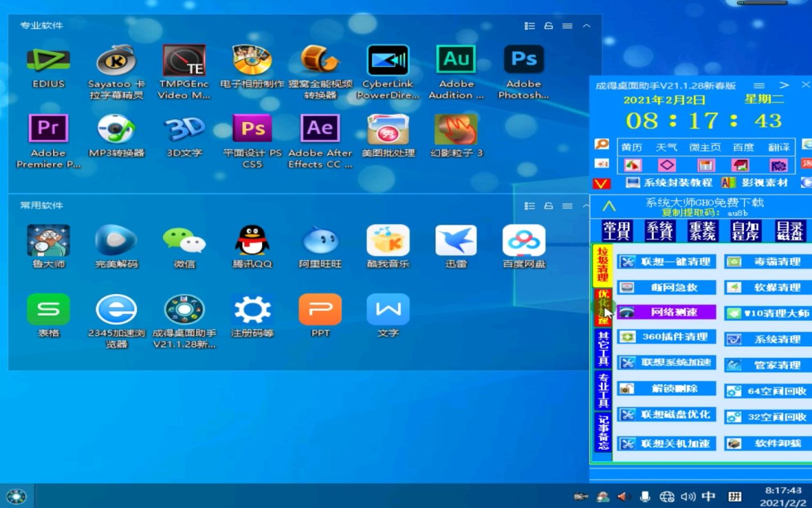The height and width of the screenshot is (508, 812).
Task: Open 注册码等 gear icon
Action: click(x=252, y=309)
